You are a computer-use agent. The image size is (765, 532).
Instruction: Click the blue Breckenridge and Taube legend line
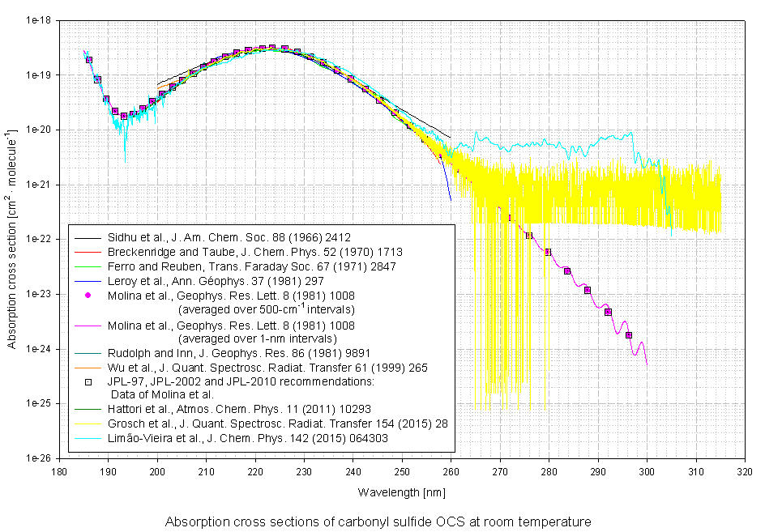(89, 253)
